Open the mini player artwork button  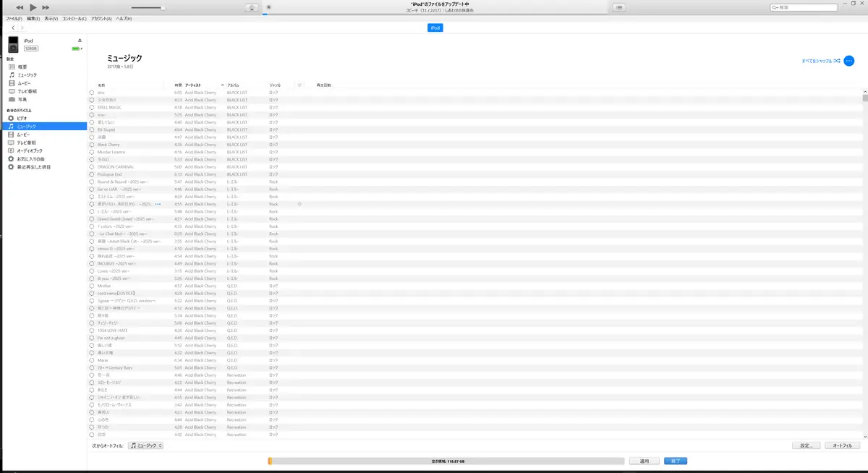click(x=252, y=7)
